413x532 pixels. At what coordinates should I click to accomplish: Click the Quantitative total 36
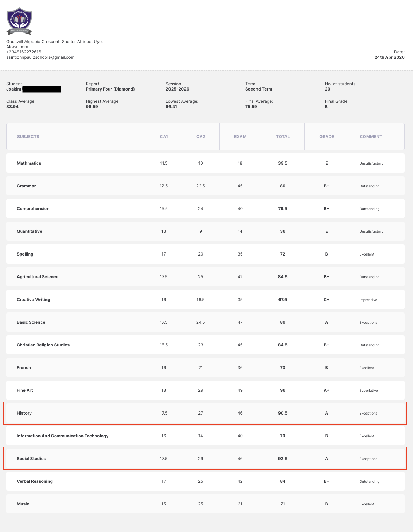click(x=283, y=231)
